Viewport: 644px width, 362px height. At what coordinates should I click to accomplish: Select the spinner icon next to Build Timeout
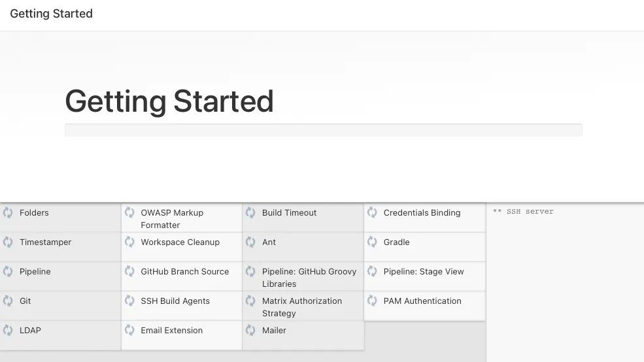(x=250, y=213)
